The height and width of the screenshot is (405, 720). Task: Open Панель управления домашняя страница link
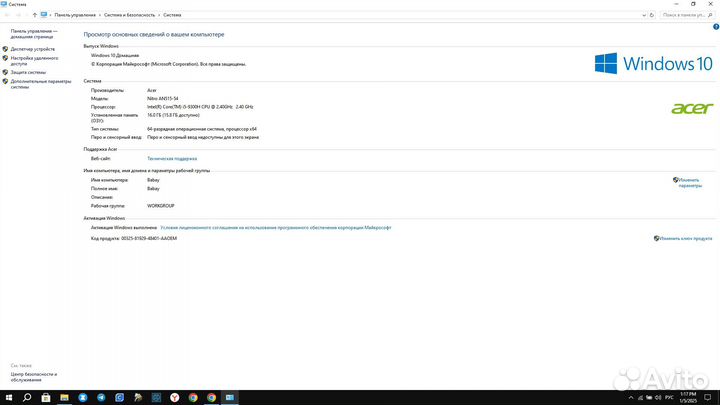(34, 34)
